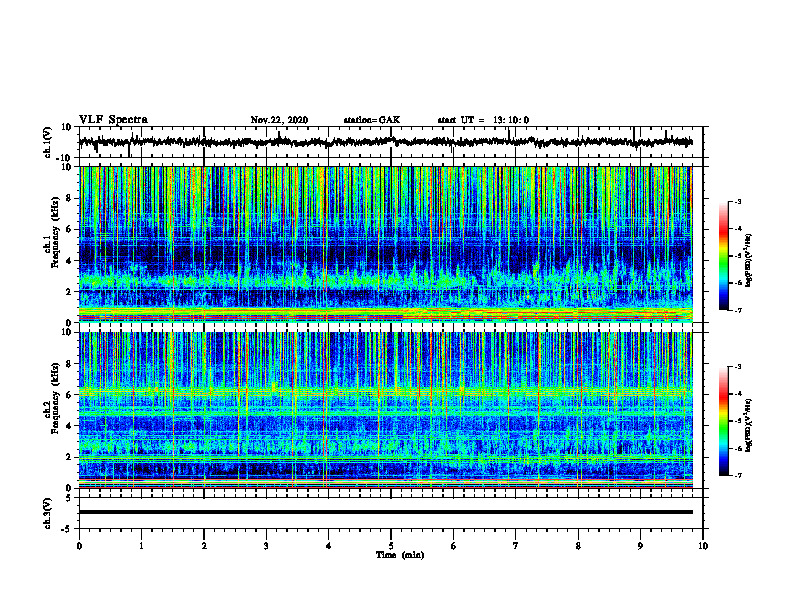792x612 pixels.
Task: Click time axis tick label "4"
Action: point(329,546)
